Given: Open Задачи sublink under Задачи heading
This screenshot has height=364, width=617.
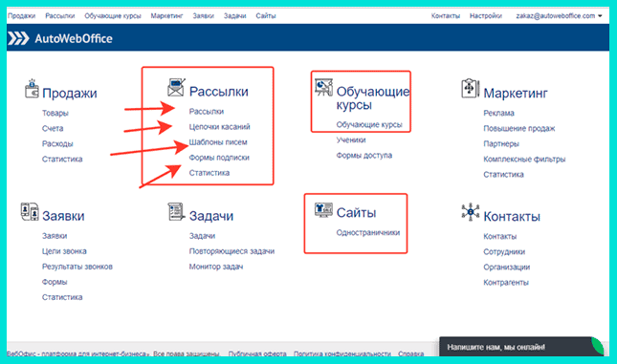Looking at the screenshot, I should tap(202, 236).
